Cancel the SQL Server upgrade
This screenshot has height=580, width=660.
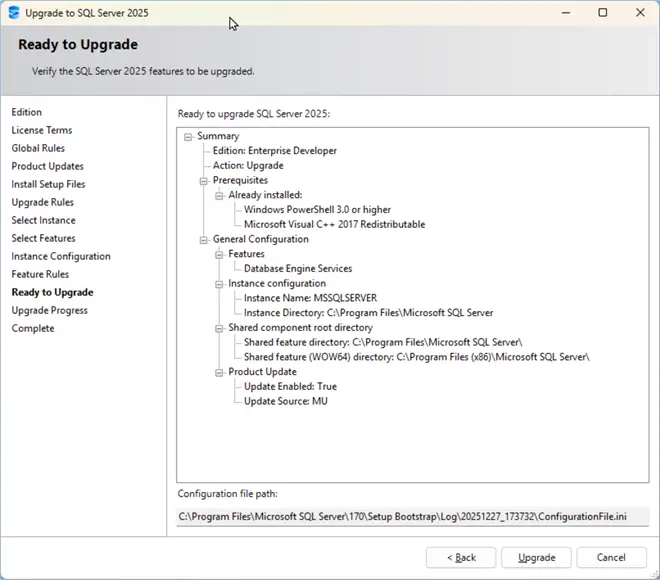[x=611, y=558]
